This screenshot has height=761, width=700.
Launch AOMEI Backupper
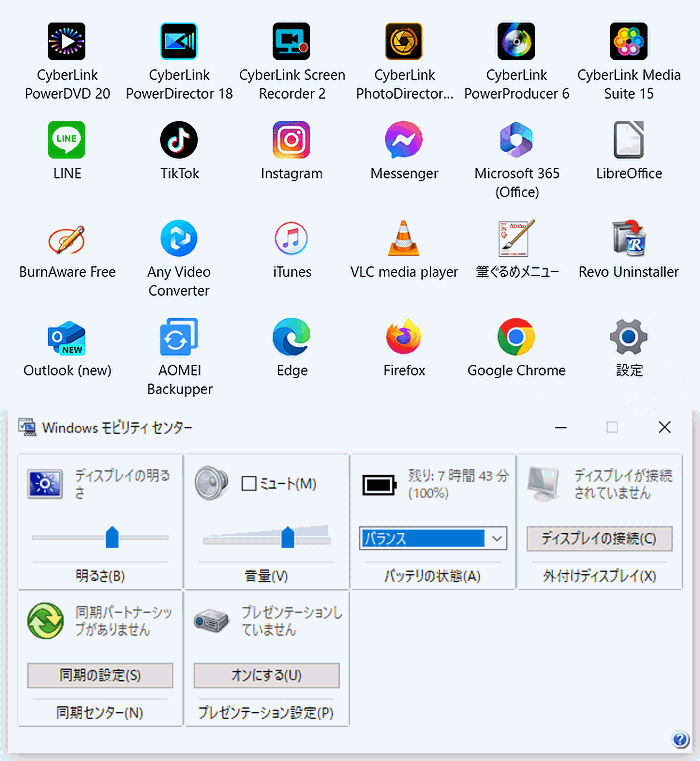point(179,337)
